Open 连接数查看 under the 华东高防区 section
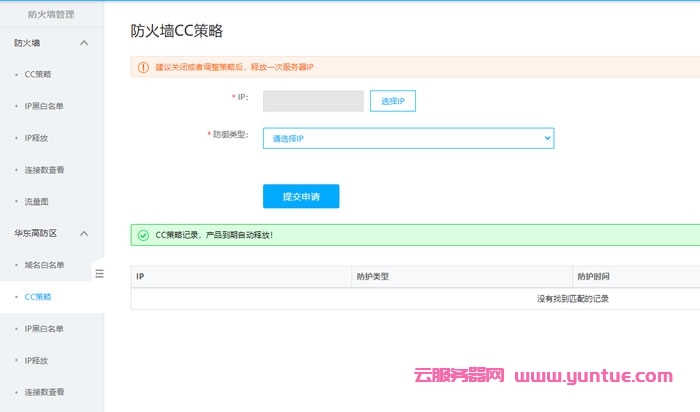This screenshot has width=700, height=412. 44,392
